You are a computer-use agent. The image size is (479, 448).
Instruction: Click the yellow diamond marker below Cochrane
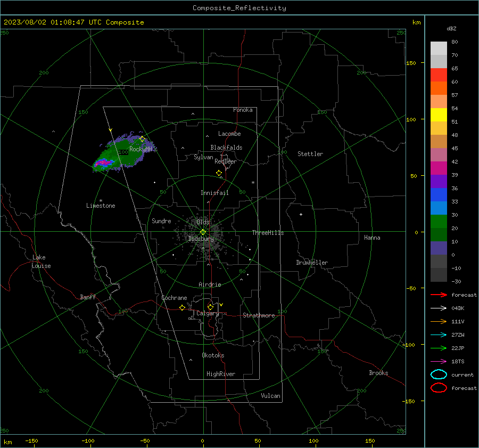click(x=183, y=308)
